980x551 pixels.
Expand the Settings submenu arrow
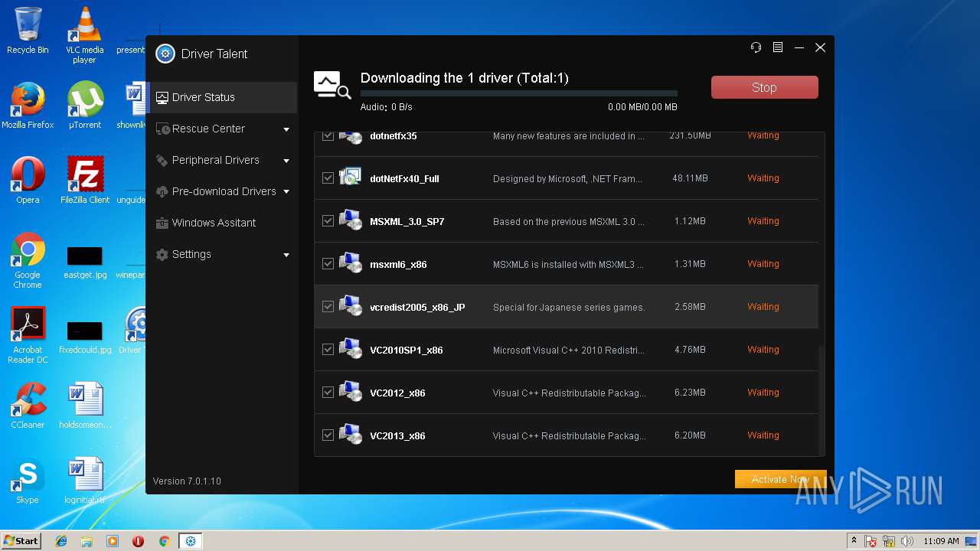coord(286,255)
